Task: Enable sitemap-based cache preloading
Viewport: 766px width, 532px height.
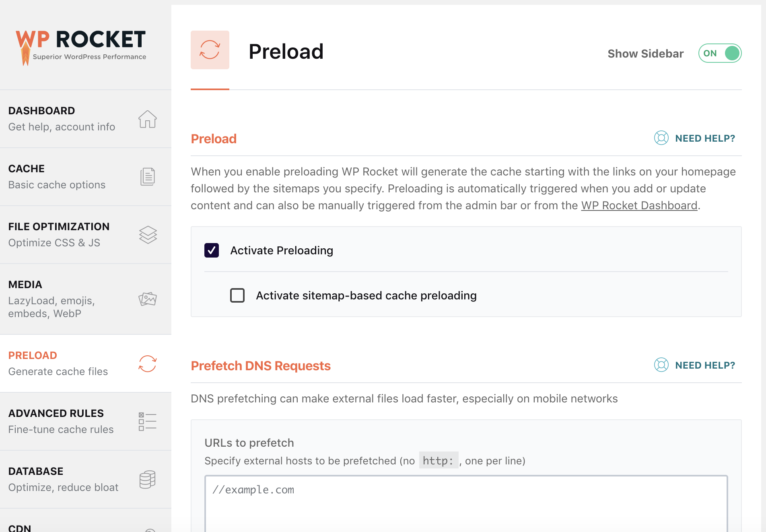Action: (x=237, y=295)
